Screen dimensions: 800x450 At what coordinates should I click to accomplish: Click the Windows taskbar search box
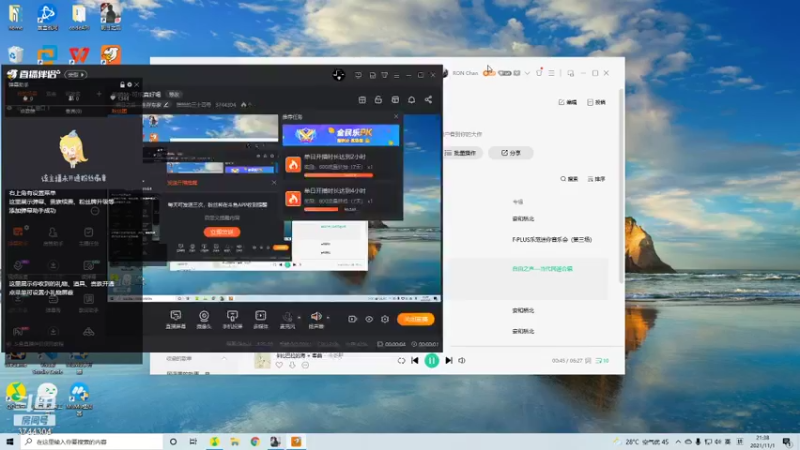point(92,441)
